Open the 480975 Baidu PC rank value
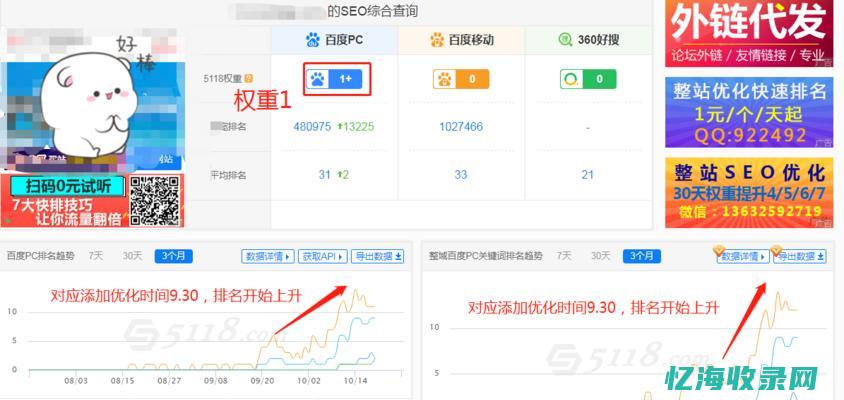 312,127
